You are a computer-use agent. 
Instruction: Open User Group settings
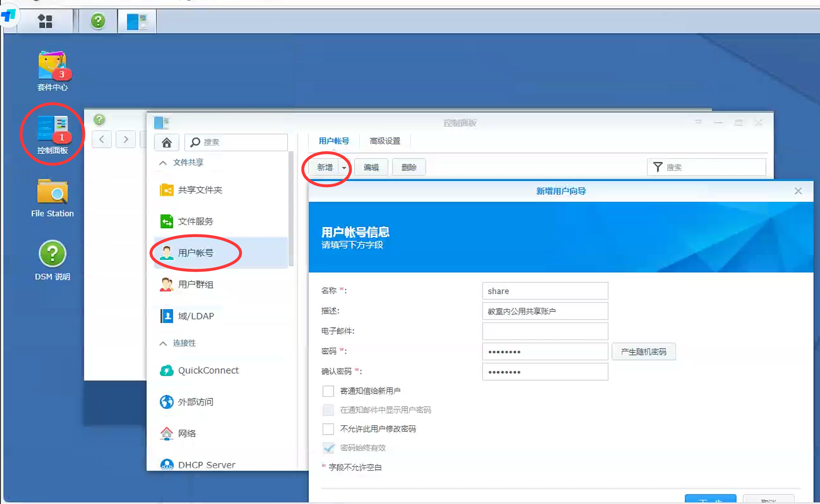195,285
